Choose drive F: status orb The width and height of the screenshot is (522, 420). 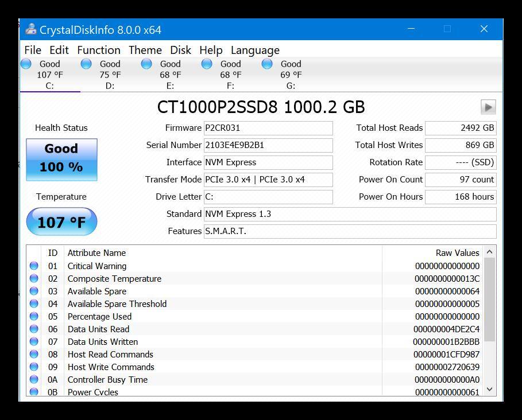(x=207, y=64)
